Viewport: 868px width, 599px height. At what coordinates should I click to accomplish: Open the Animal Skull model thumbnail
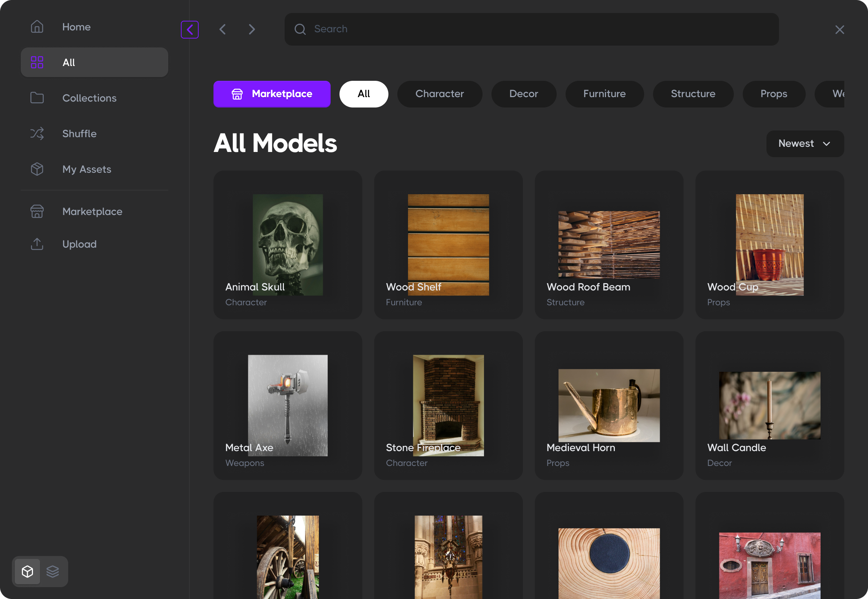(x=288, y=245)
